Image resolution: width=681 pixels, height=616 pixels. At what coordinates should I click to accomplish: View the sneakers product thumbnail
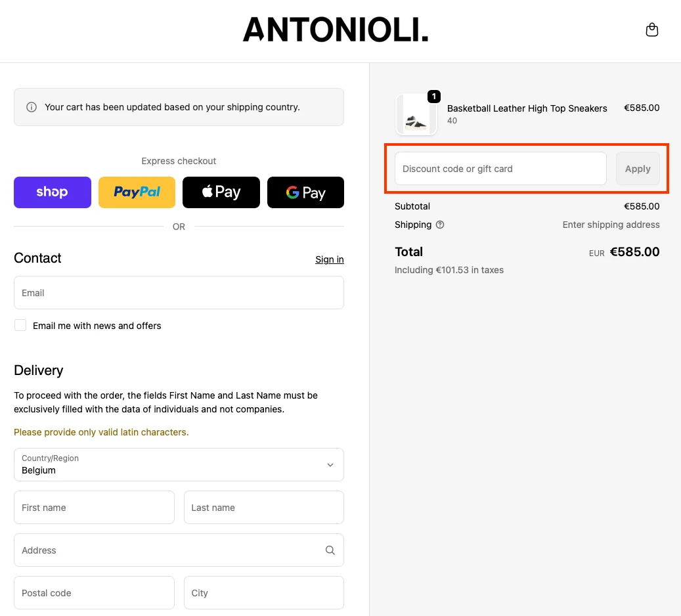(x=416, y=114)
